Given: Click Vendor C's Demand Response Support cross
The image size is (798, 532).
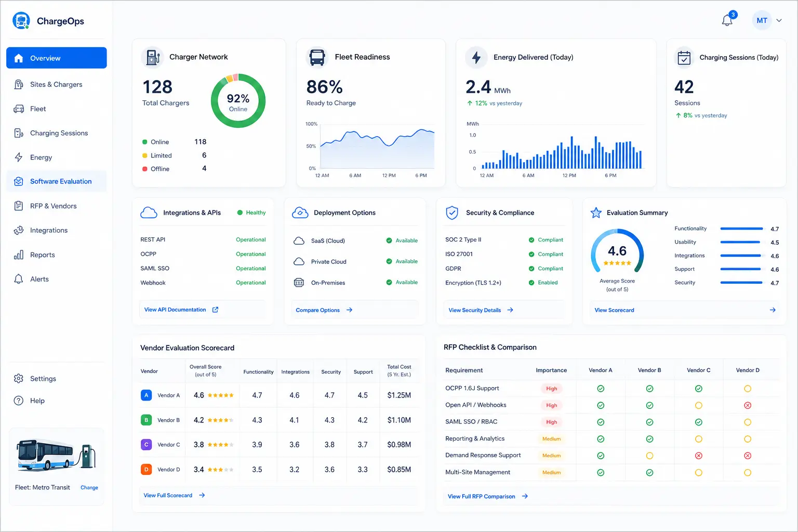Looking at the screenshot, I should click(x=699, y=456).
